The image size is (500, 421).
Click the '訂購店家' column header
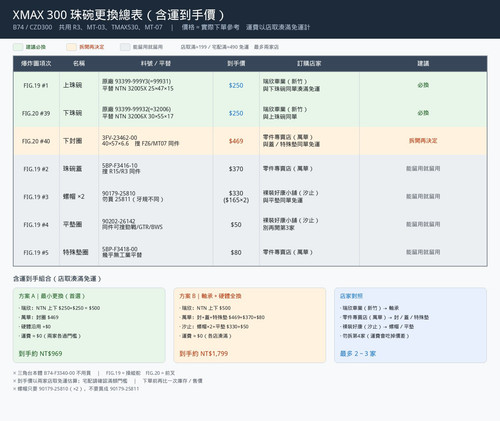point(309,63)
